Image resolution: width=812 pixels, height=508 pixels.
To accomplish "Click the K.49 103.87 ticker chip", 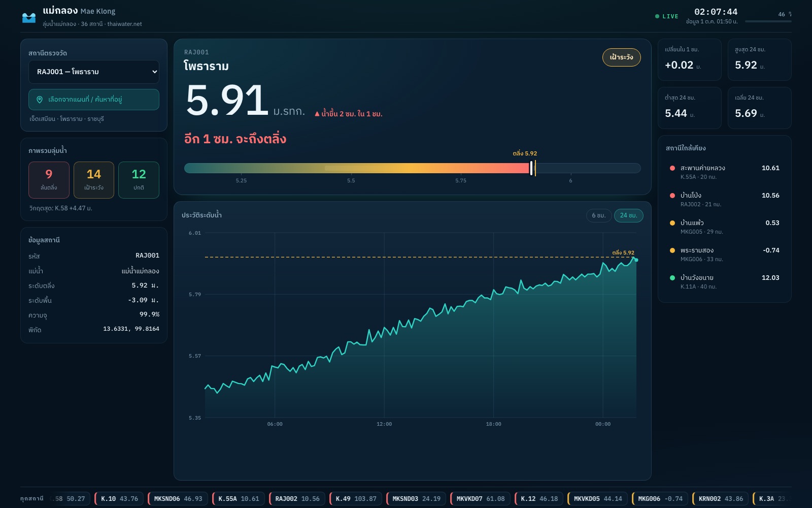I will pyautogui.click(x=356, y=499).
